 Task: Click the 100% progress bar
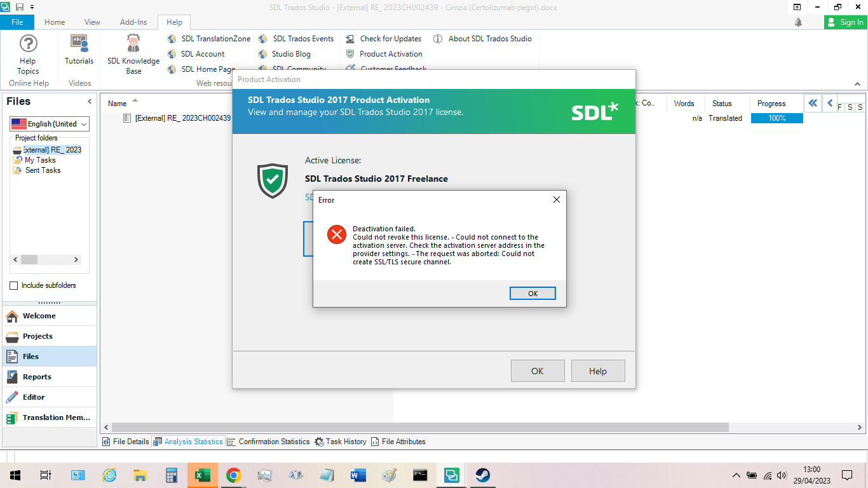[x=776, y=118]
